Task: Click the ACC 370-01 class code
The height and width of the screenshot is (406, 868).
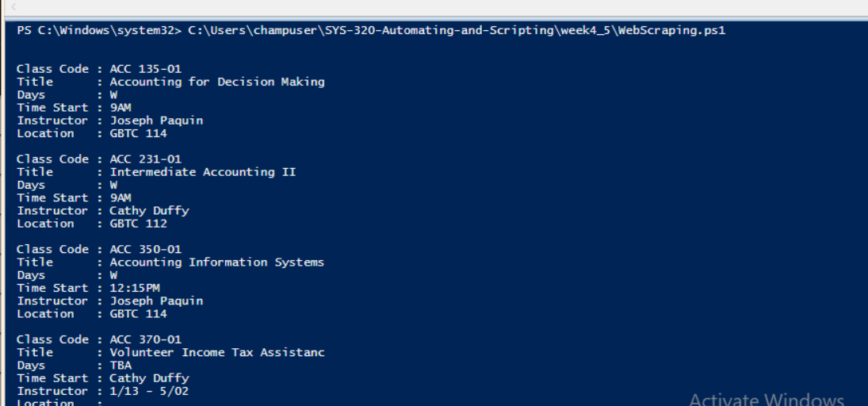Action: point(145,339)
